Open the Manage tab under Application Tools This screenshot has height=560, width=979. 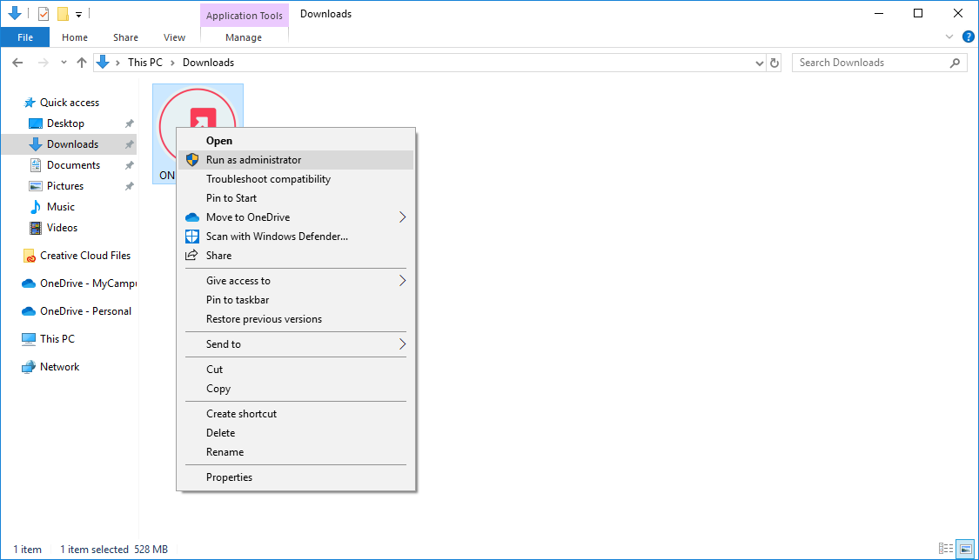pos(244,37)
